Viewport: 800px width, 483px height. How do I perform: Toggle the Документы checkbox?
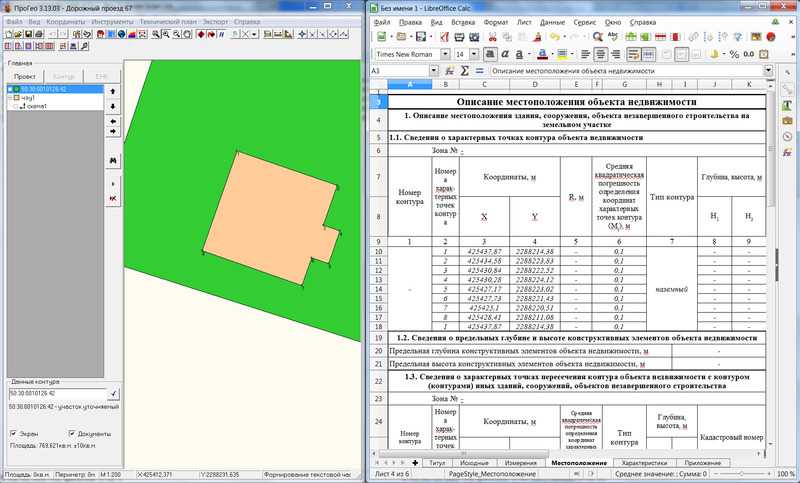pyautogui.click(x=72, y=434)
